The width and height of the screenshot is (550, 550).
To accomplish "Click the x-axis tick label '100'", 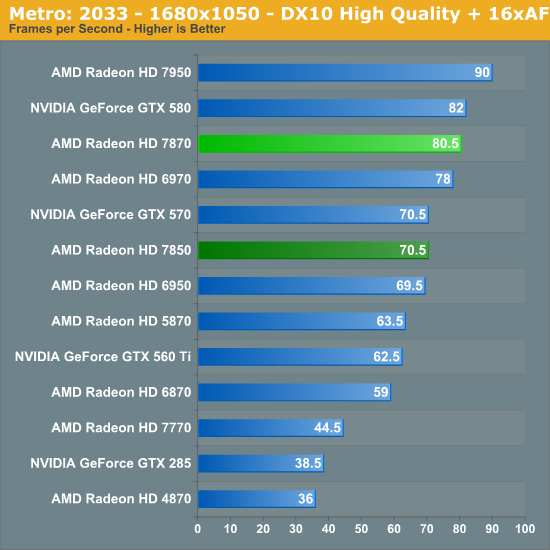I will 525,529.
